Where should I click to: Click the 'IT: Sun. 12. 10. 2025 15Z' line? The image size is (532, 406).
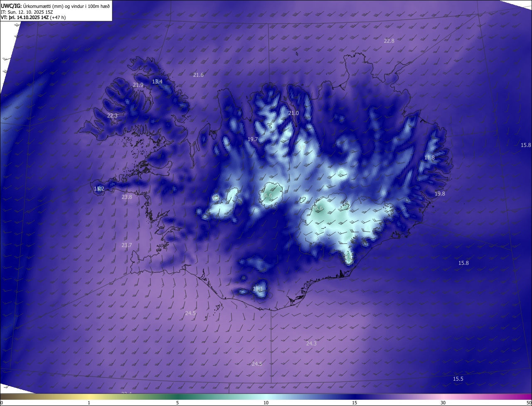[27, 12]
